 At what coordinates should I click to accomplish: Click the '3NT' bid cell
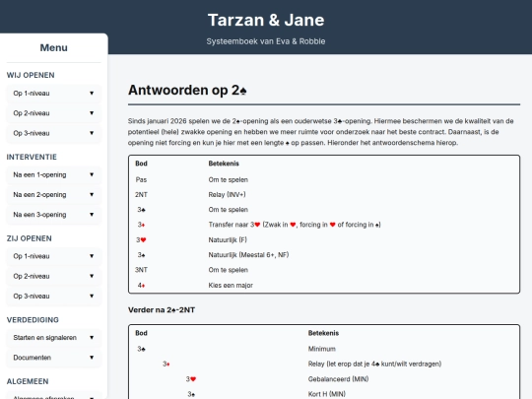141,270
